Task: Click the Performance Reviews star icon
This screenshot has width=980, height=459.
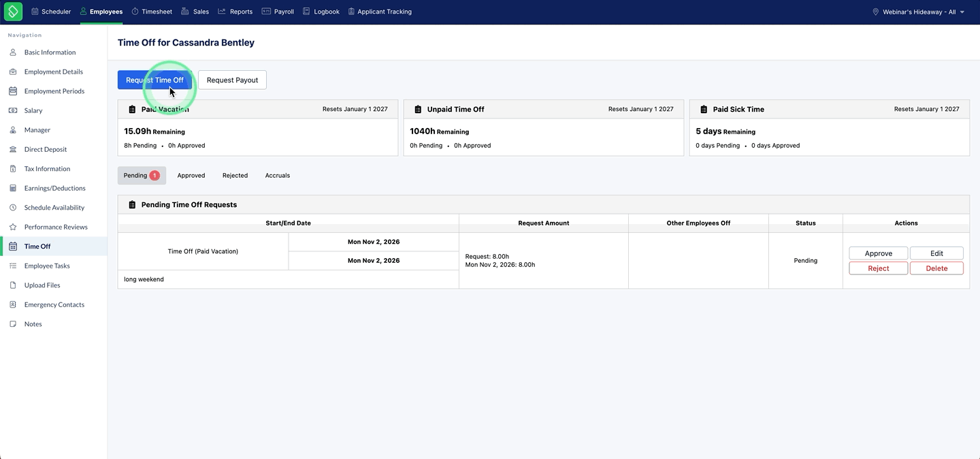Action: click(x=13, y=227)
